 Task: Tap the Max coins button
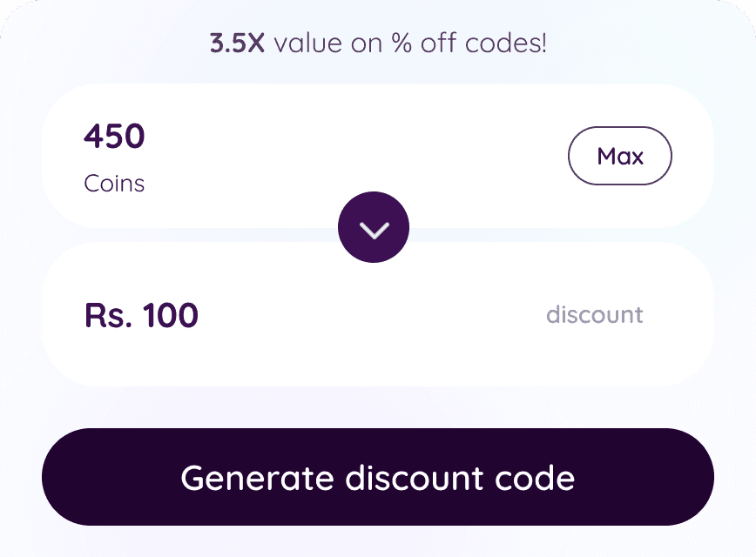pos(619,156)
